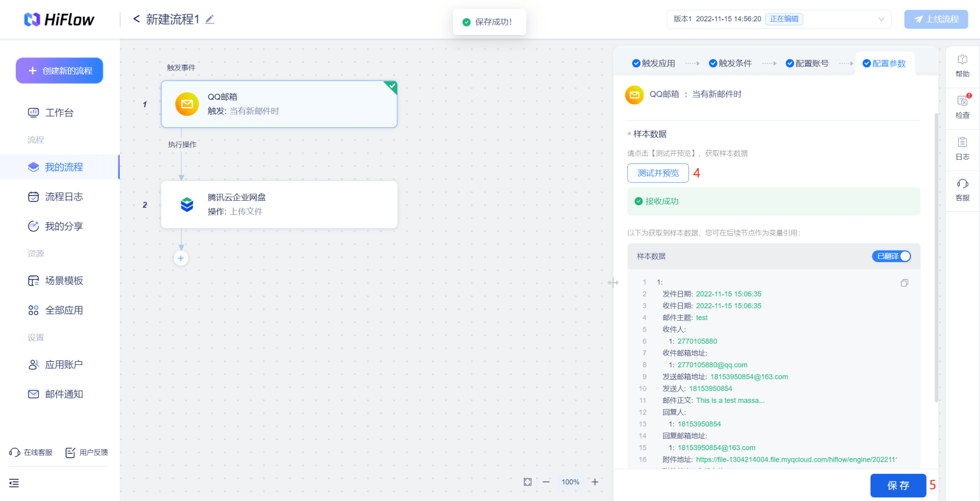Screen dimensions: 980x501
Task: Click the 在线客服 link
Action: (x=31, y=453)
